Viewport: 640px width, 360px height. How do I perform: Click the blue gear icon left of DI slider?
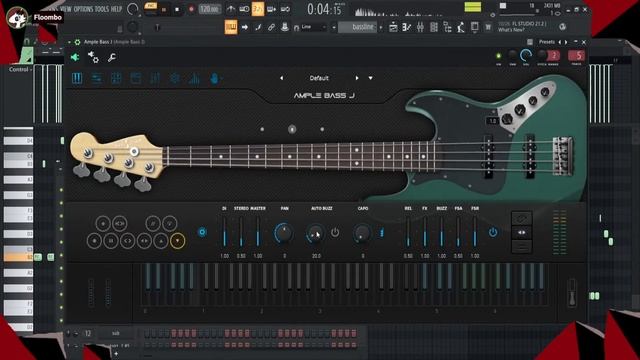202,232
